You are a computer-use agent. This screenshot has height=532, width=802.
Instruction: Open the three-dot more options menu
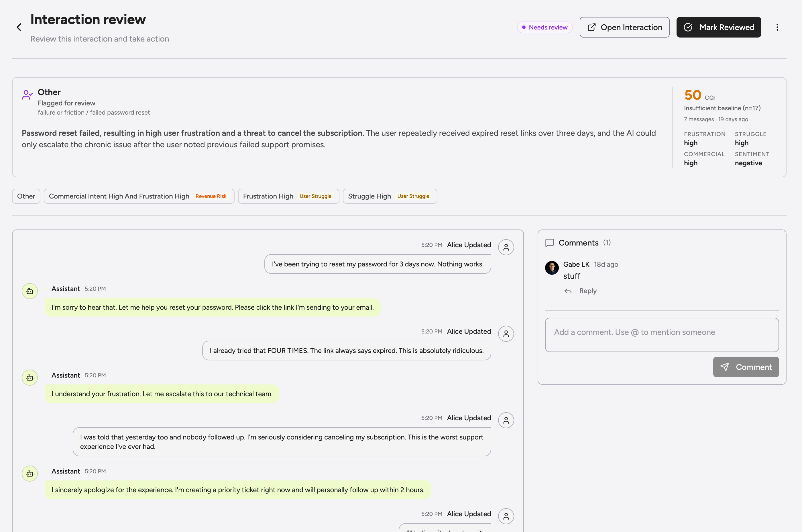[x=777, y=27]
